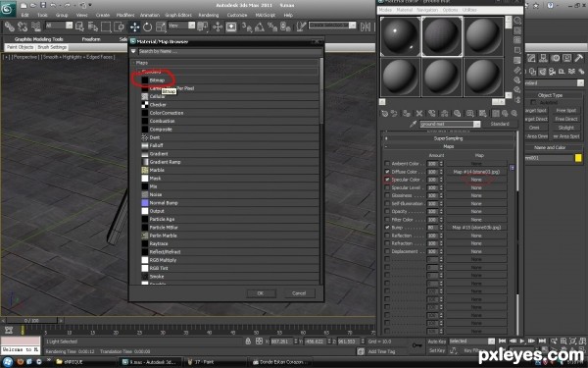Viewport: 588px width, 368px height.
Task: Open the Create Selection Set dropdown
Action: tap(352, 26)
